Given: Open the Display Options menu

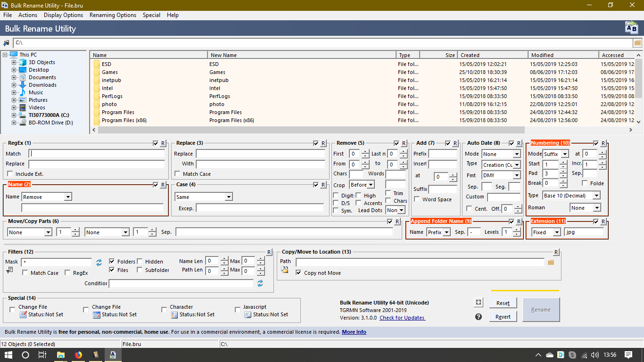Looking at the screenshot, I should (63, 15).
